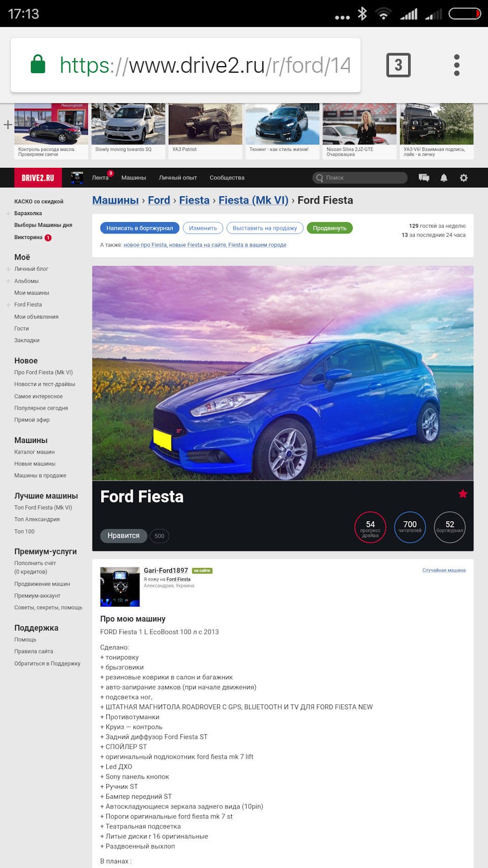Go to the Fiesta (Mk VI) breadcrumb

point(254,200)
